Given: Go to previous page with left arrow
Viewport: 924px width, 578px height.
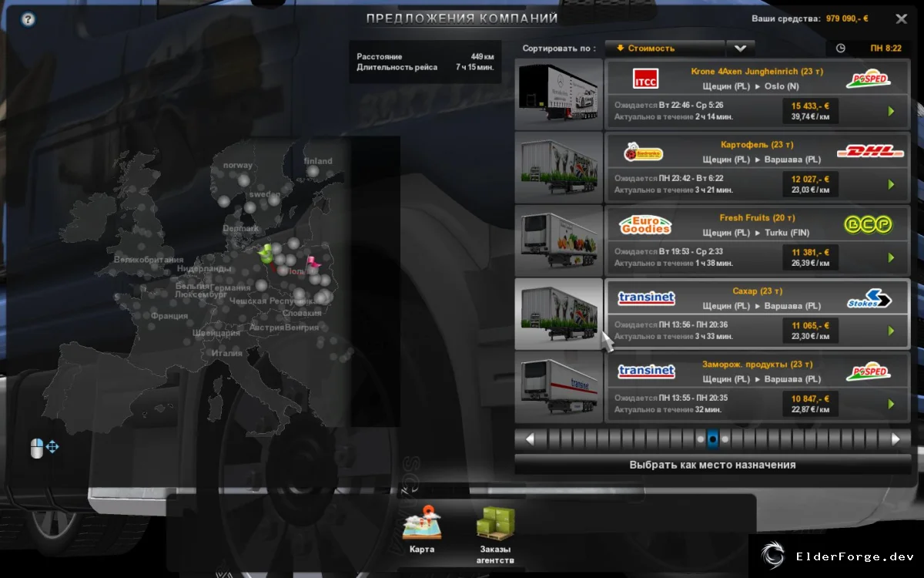Looking at the screenshot, I should (x=530, y=439).
